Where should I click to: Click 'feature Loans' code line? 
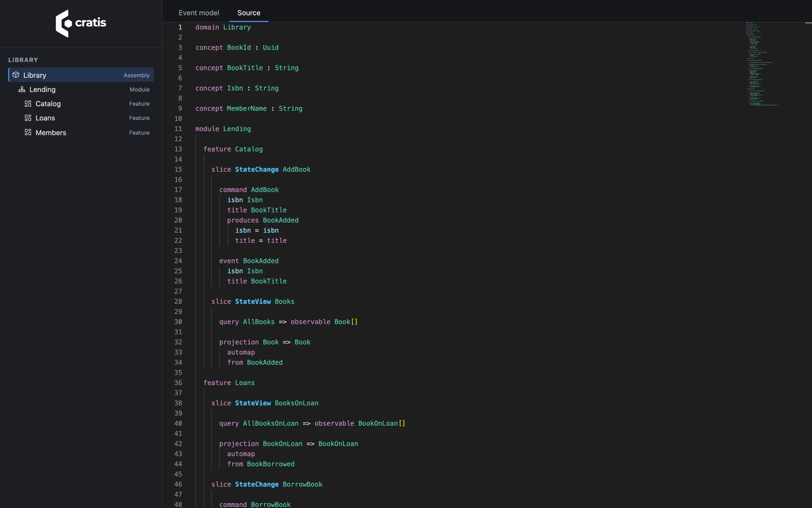pyautogui.click(x=229, y=383)
